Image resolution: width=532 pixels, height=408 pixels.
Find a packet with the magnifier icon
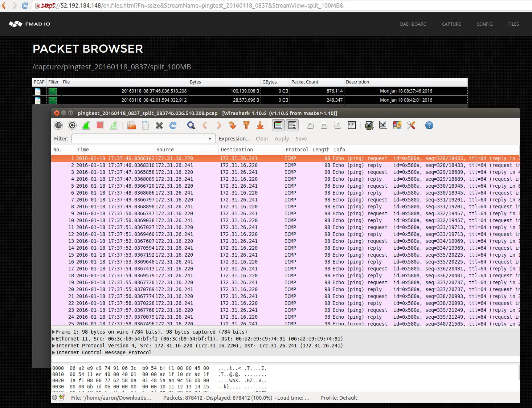[x=191, y=125]
